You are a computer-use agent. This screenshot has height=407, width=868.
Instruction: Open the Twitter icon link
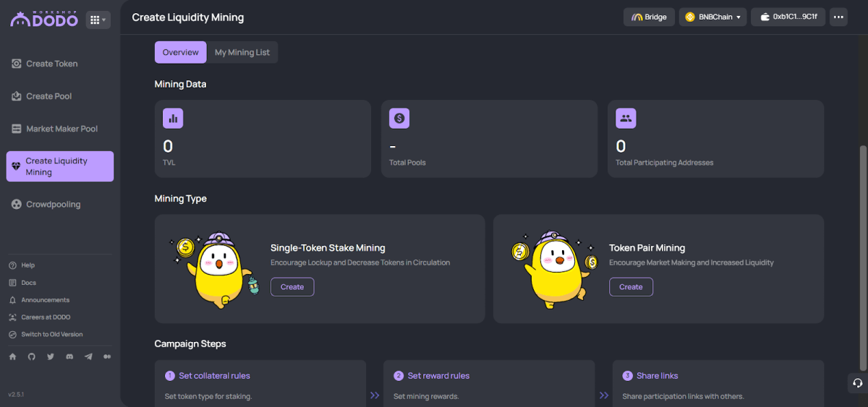pyautogui.click(x=51, y=356)
